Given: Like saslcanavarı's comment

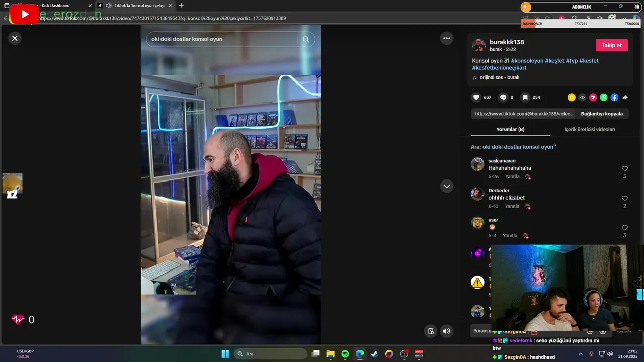Looking at the screenshot, I should [625, 169].
